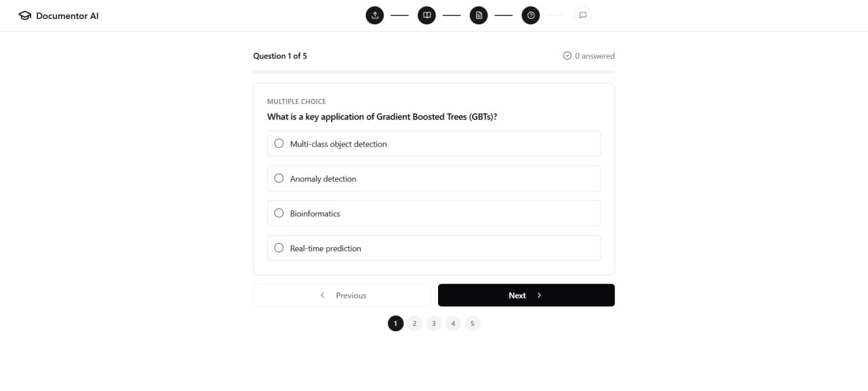Click the upload step icon
This screenshot has height=391, width=868.
point(375,15)
